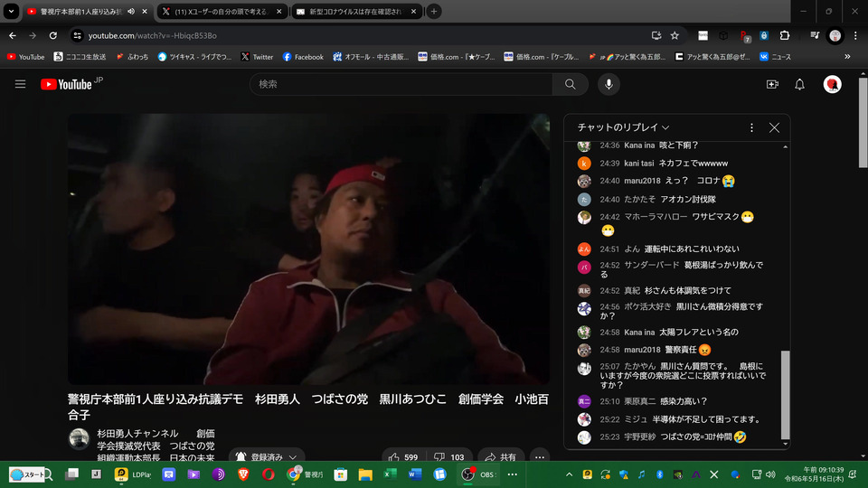Open the Chrome three-dot menu

(x=855, y=35)
